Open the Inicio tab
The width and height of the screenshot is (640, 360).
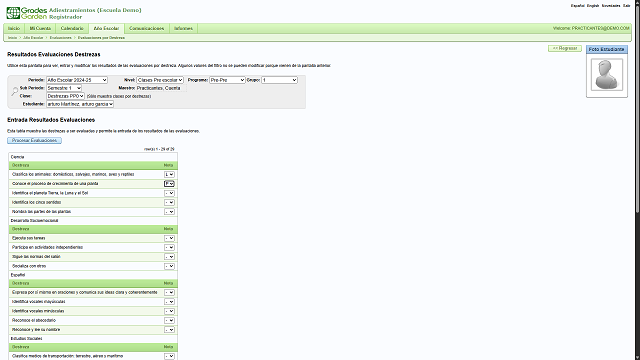(14, 28)
